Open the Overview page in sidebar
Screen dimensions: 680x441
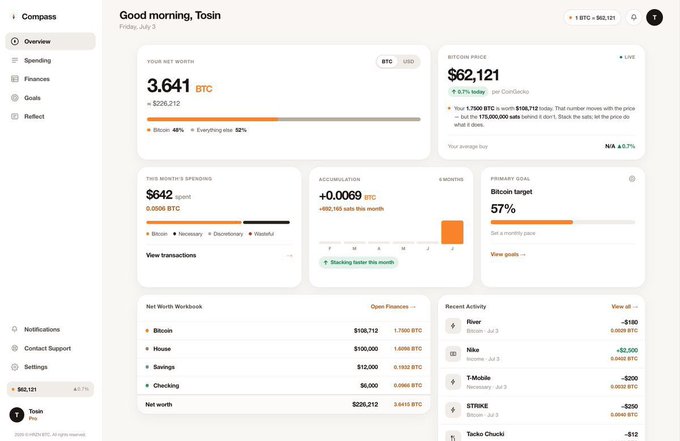(50, 41)
